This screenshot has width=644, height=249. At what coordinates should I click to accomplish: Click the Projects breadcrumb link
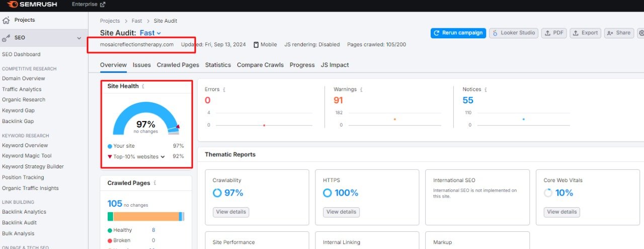click(x=110, y=21)
